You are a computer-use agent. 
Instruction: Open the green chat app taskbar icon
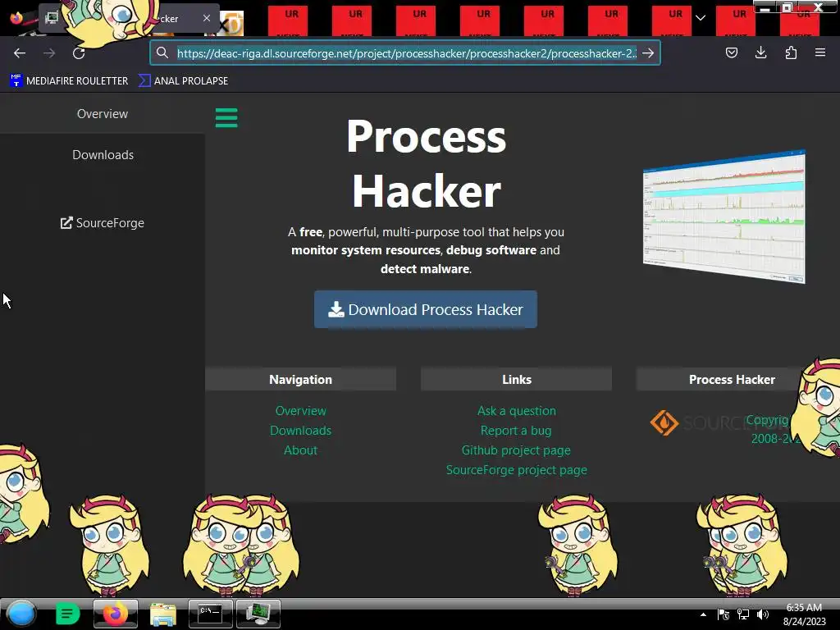click(67, 614)
